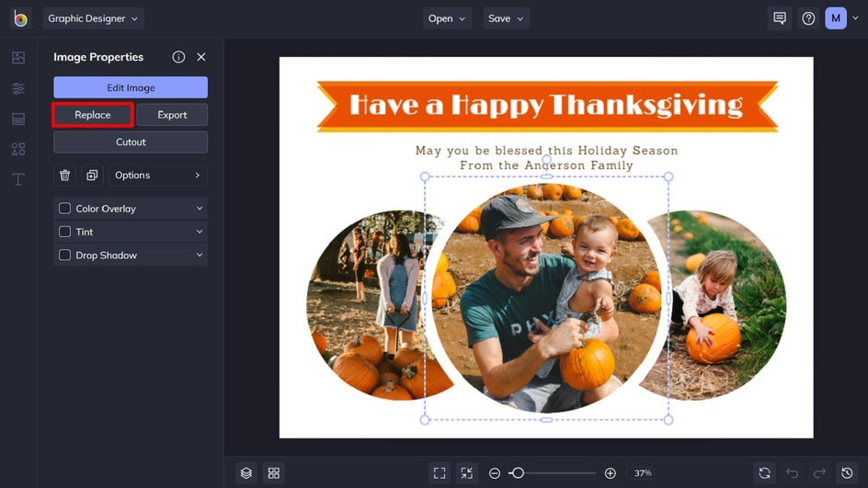This screenshot has width=868, height=488.
Task: Open the feedback chat icon
Action: pyautogui.click(x=780, y=18)
